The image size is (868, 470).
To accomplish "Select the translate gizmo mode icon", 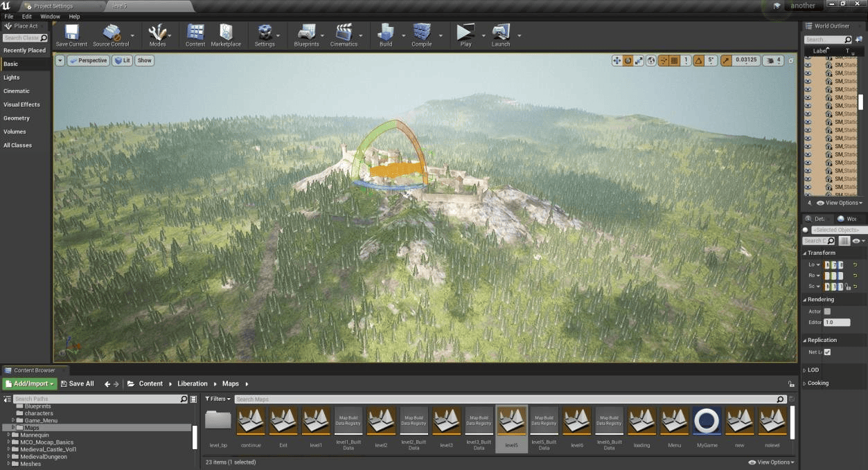I will click(617, 60).
